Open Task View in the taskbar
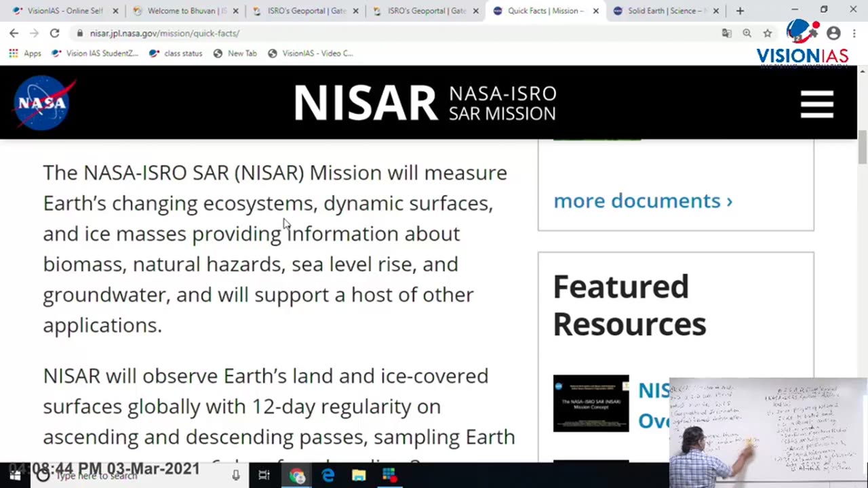 264,475
